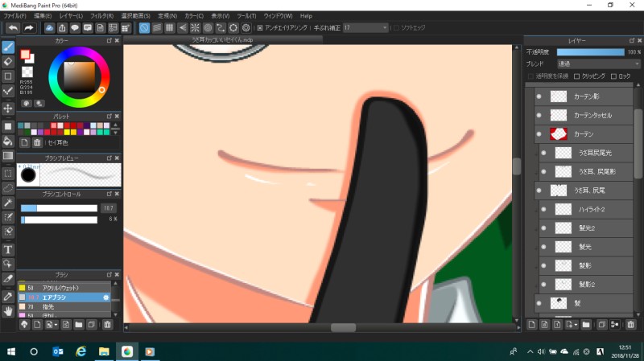Open the Help menu
Viewport: 644px width, 361px height.
306,16
